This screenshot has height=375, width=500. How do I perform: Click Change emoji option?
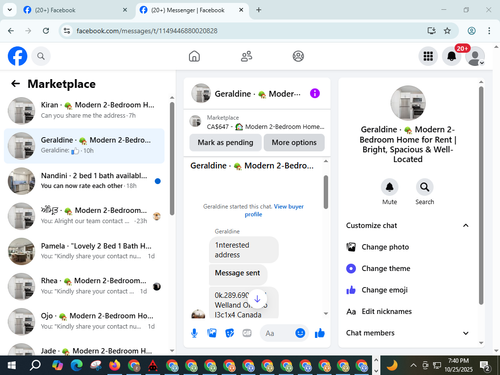point(408,290)
